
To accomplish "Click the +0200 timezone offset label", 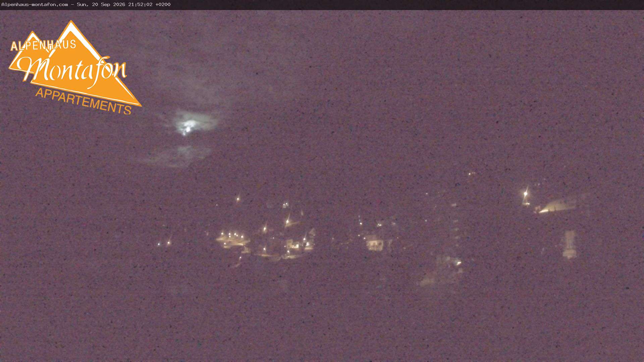I will click(163, 4).
